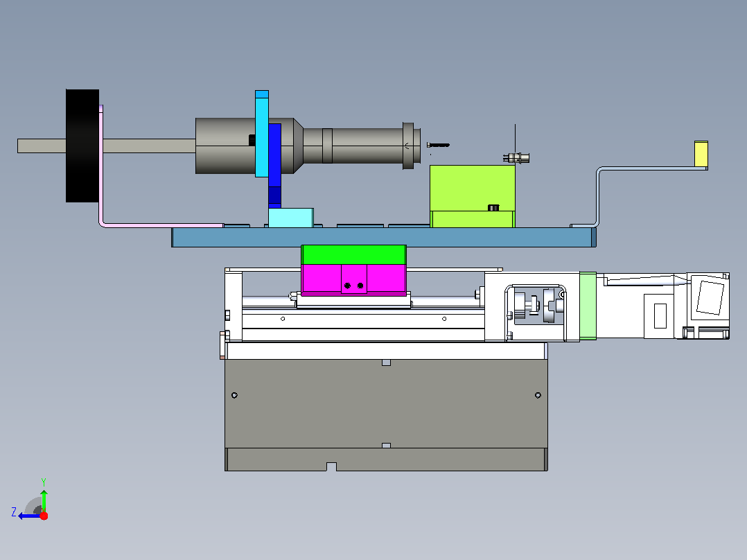Select the bright green block under the plate
This screenshot has width=747, height=560.
pyautogui.click(x=353, y=255)
